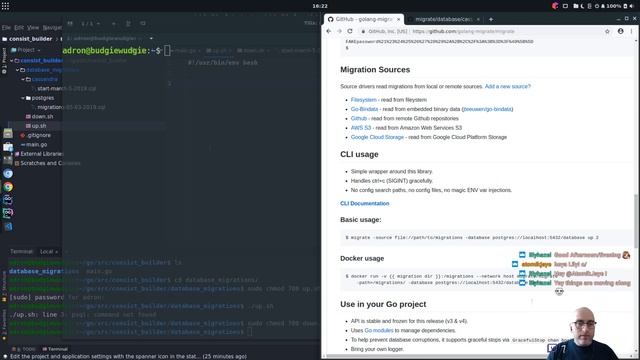
Task: Open the browser three-dot menu
Action: [631, 31]
